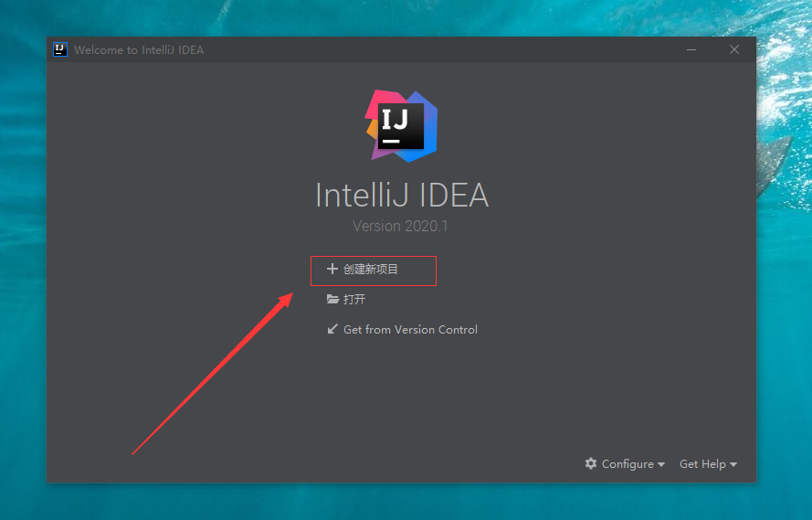Minimize the Welcome to IntelliJ IDEA window
This screenshot has height=520, width=812.
click(x=691, y=49)
